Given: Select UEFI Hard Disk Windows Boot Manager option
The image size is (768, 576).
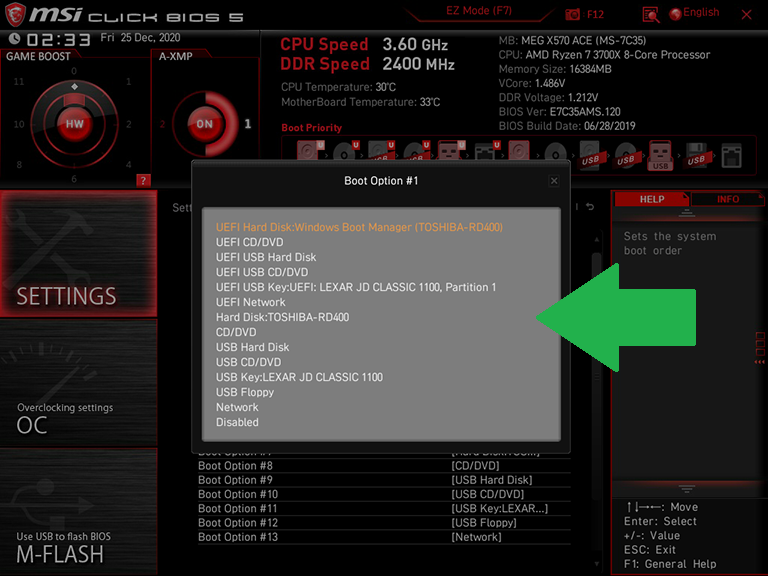Looking at the screenshot, I should click(x=359, y=227).
